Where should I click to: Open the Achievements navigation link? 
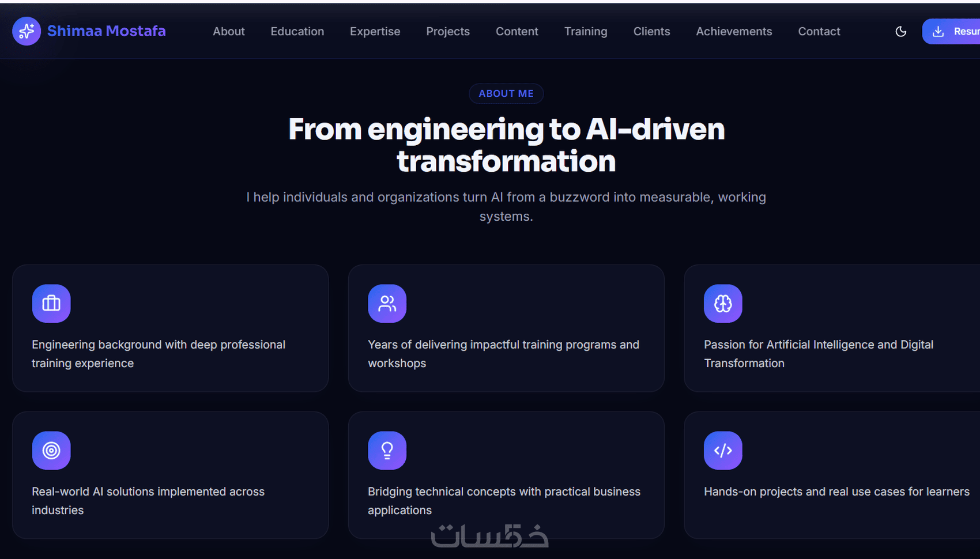734,32
